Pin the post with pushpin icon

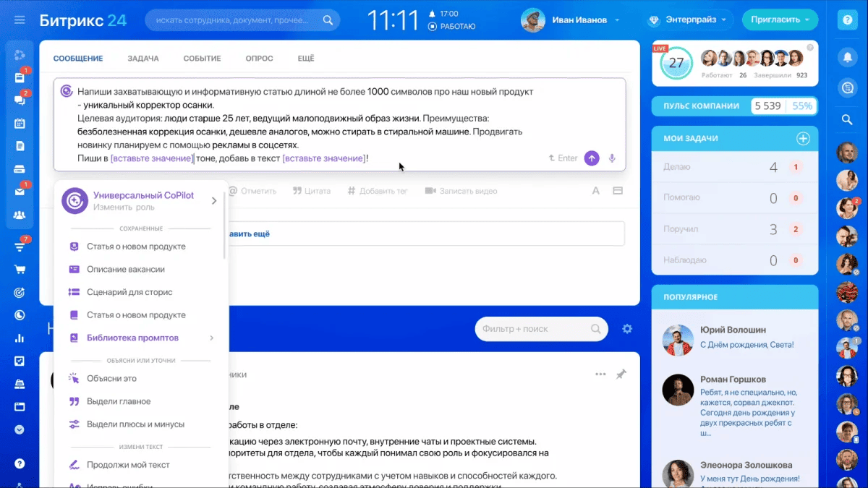tap(621, 374)
